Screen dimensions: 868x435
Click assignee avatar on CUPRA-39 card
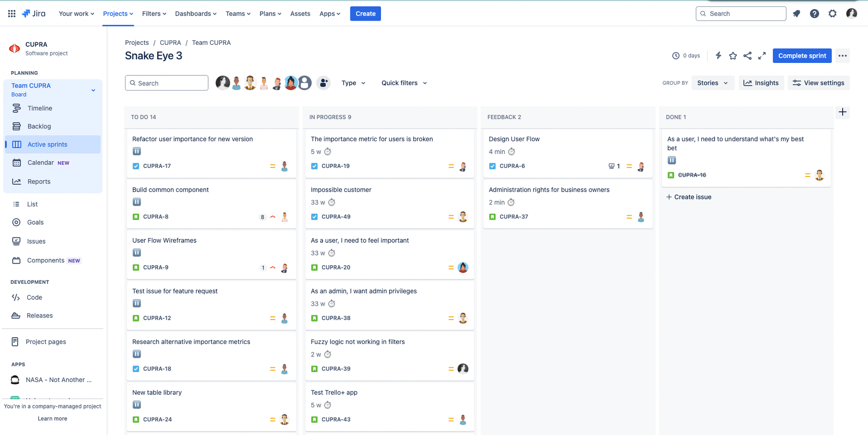pos(463,369)
